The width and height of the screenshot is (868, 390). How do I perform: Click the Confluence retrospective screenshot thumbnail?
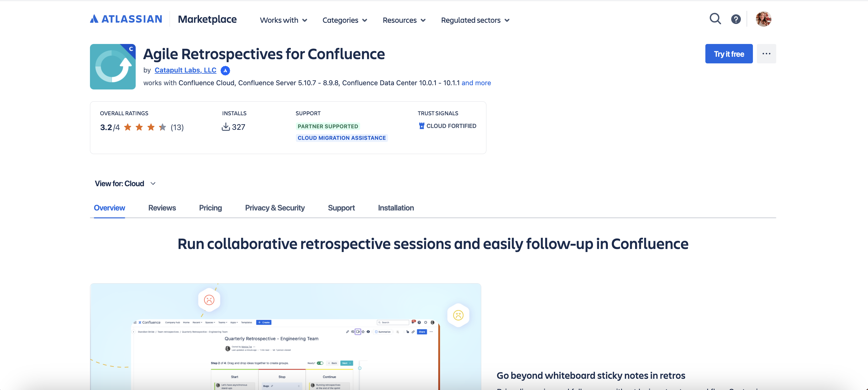pyautogui.click(x=285, y=337)
